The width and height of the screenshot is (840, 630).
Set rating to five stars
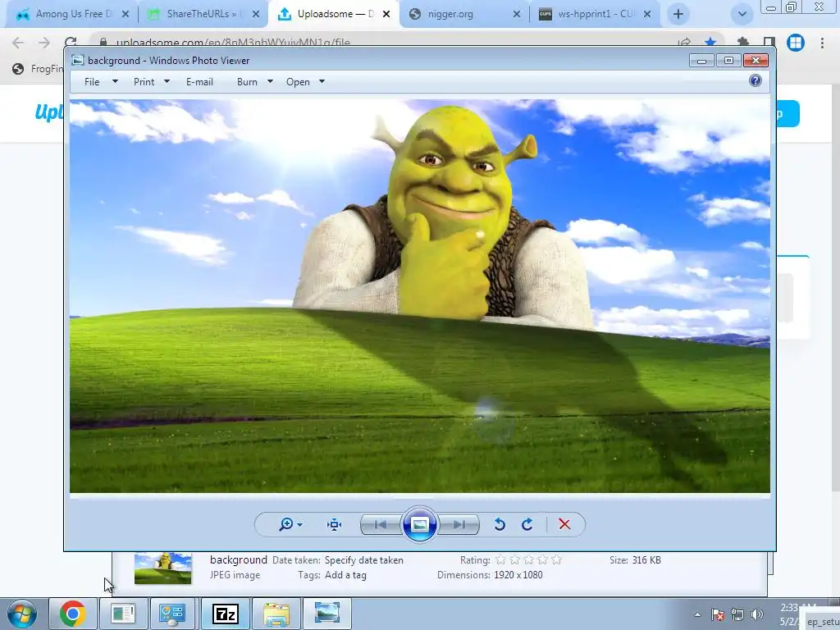[557, 559]
